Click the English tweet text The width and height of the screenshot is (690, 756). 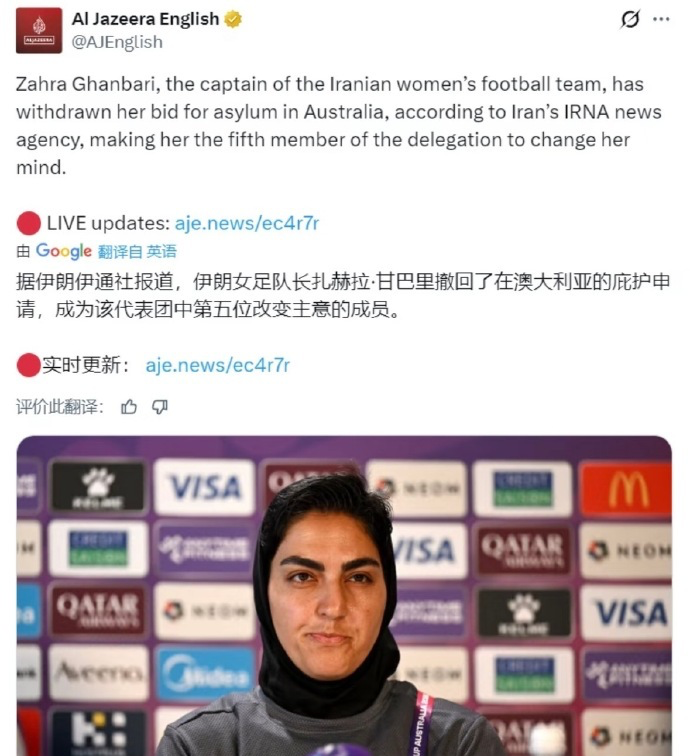click(x=338, y=125)
